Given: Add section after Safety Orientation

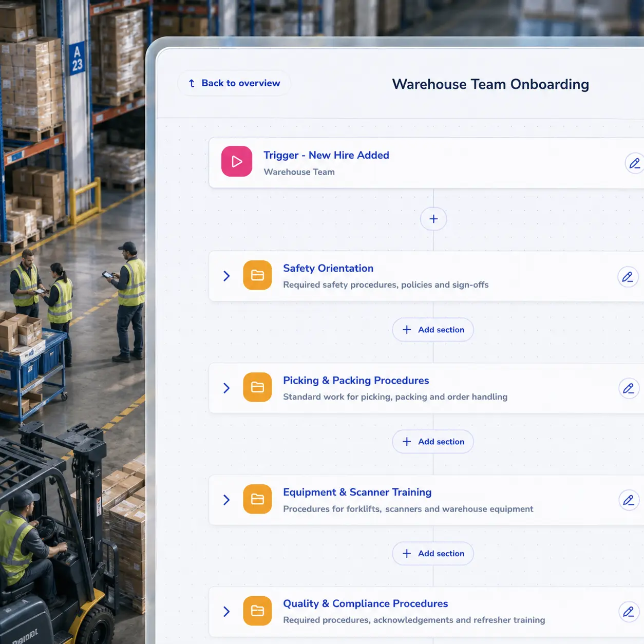Looking at the screenshot, I should coord(433,330).
